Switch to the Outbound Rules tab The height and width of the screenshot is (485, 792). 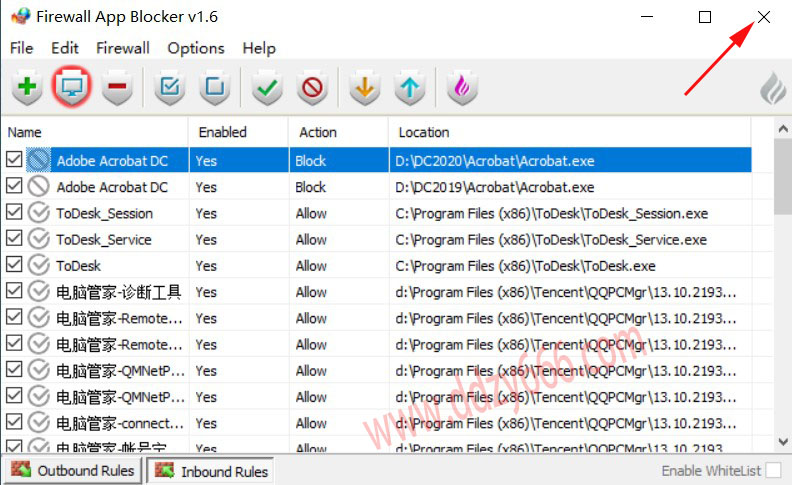tap(72, 470)
